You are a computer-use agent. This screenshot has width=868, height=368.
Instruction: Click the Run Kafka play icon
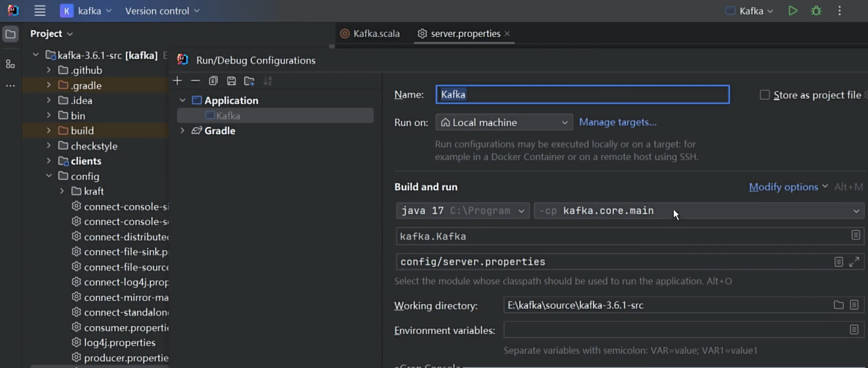click(793, 11)
